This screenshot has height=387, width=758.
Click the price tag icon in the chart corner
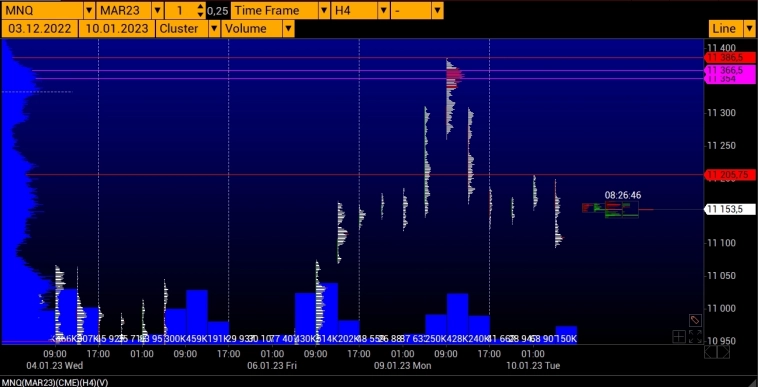tap(695, 320)
